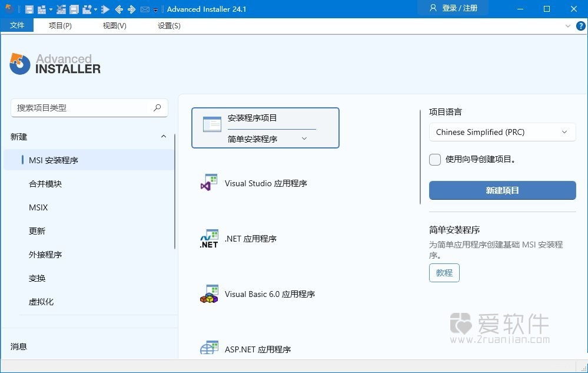This screenshot has width=588, height=373.
Task: Open the 视图(V) menu
Action: [114, 25]
